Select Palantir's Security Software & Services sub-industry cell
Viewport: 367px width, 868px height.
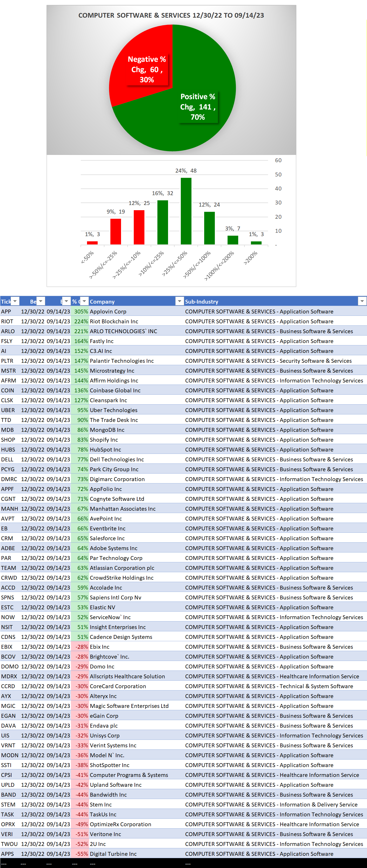[x=275, y=360]
